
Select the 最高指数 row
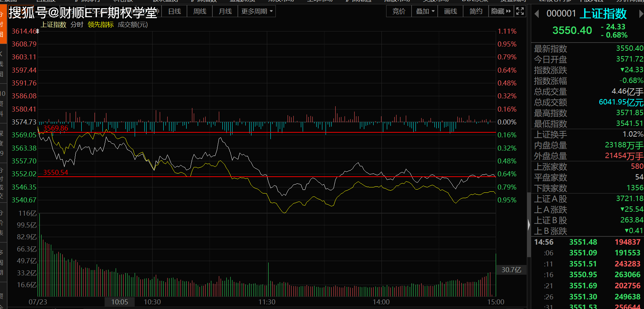588,113
